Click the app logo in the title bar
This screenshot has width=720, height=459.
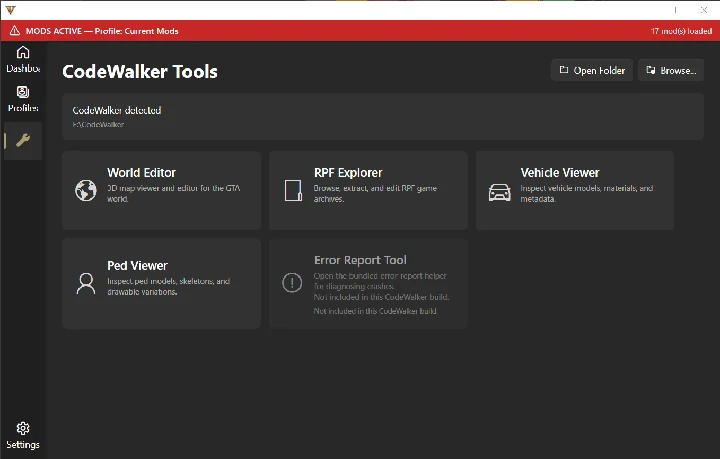tap(11, 10)
